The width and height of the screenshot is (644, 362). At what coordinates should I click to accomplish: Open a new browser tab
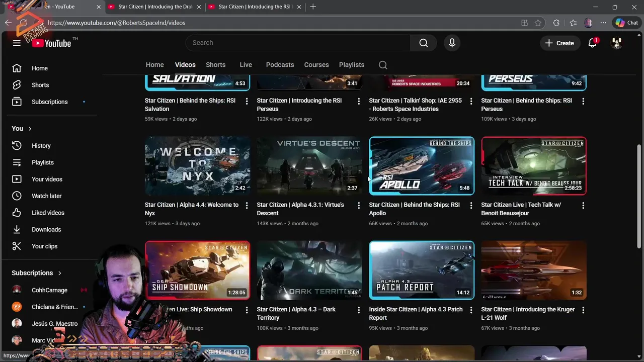pyautogui.click(x=313, y=7)
